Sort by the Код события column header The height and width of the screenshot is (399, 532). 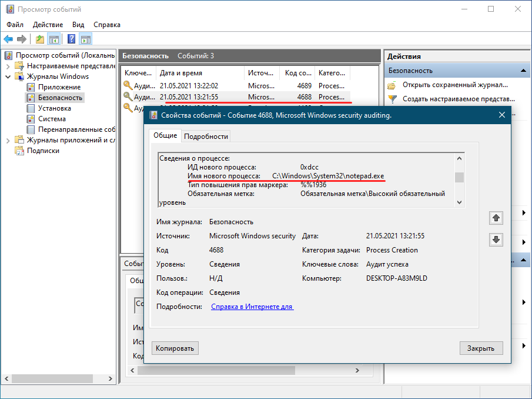point(297,73)
